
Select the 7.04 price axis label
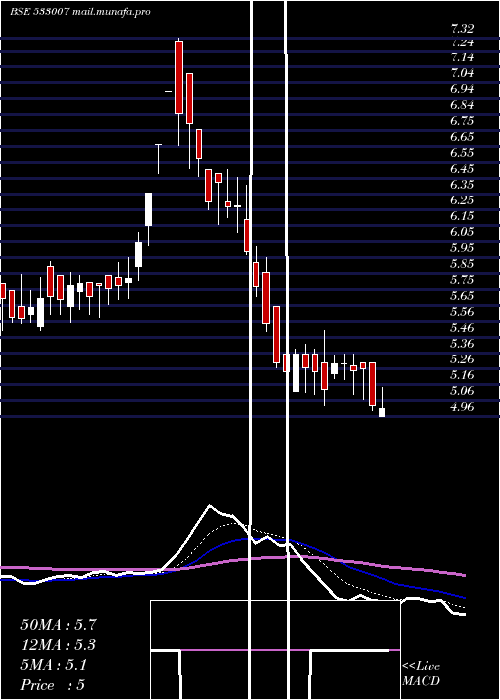pos(462,73)
